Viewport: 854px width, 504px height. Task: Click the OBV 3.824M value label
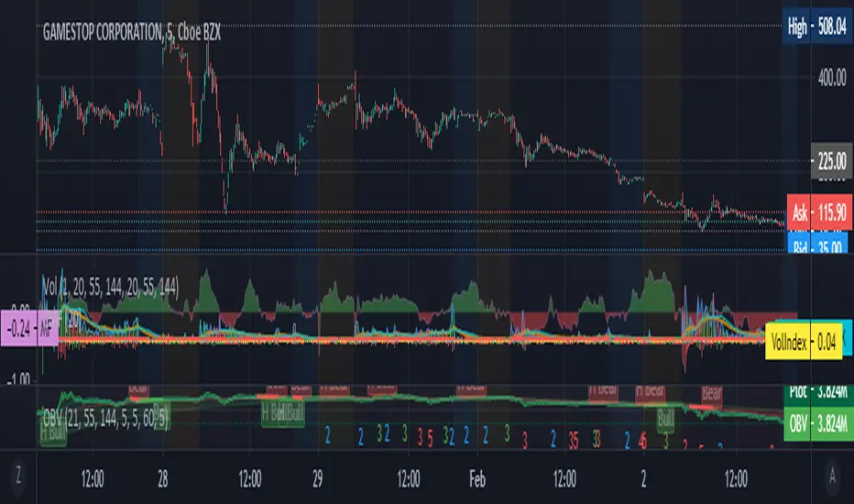tap(818, 423)
